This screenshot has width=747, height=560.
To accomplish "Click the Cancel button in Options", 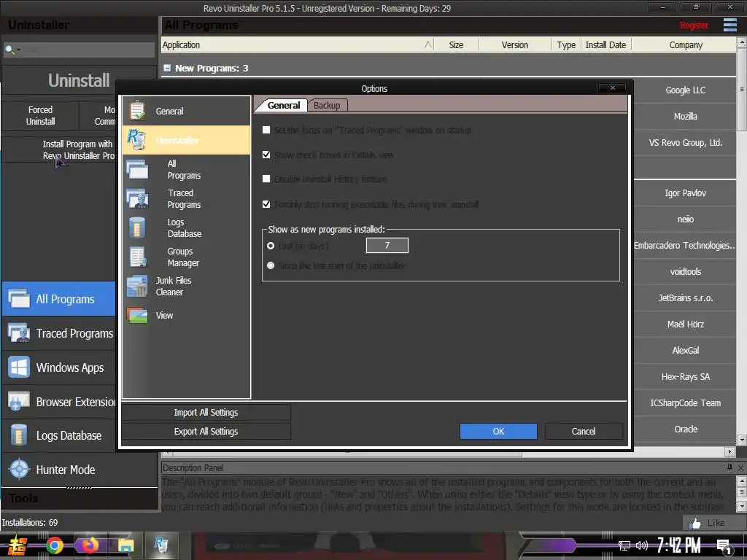I will (x=584, y=431).
